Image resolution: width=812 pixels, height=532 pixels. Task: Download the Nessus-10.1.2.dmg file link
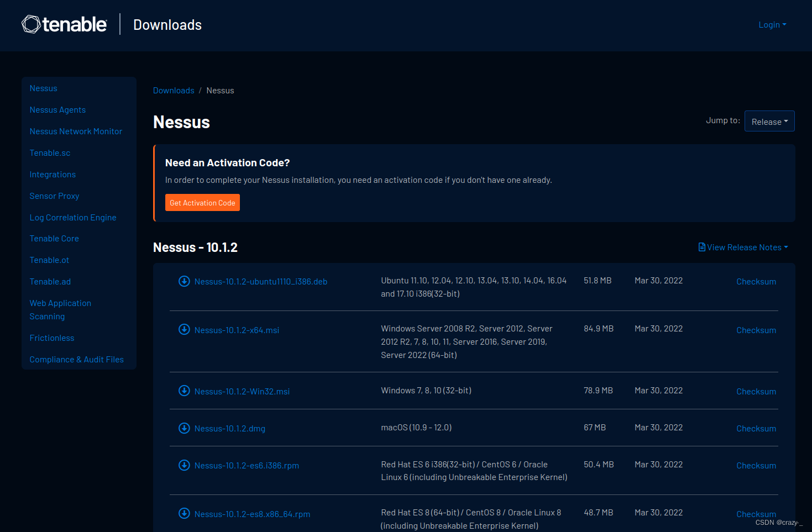(230, 429)
